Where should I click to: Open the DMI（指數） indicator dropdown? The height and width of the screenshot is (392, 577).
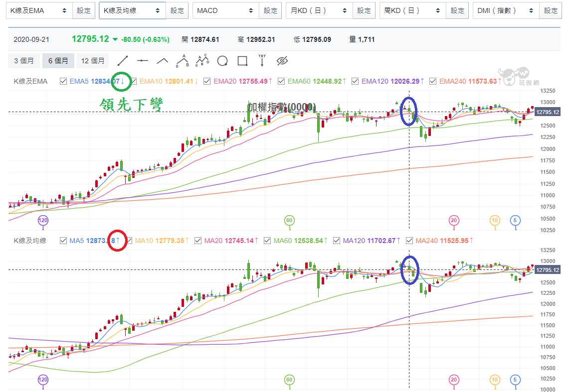(x=505, y=9)
